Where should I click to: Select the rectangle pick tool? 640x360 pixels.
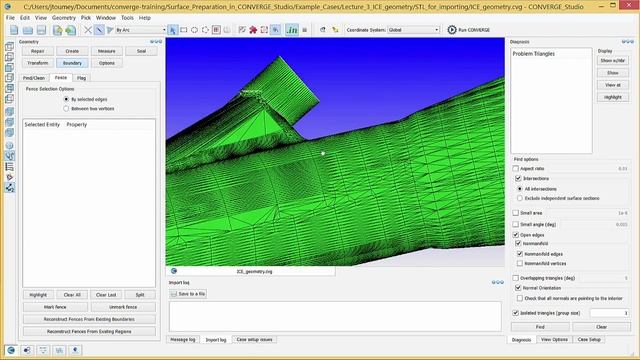click(x=184, y=30)
